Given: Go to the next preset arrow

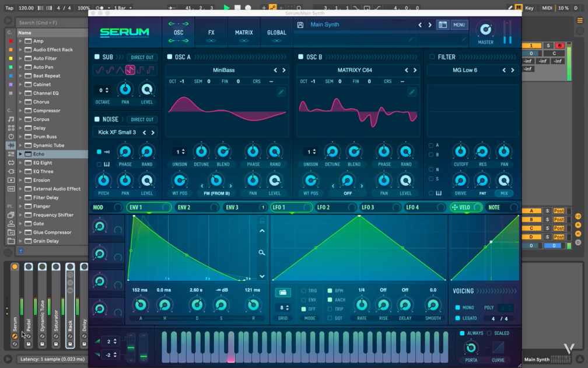Looking at the screenshot, I should (430, 25).
